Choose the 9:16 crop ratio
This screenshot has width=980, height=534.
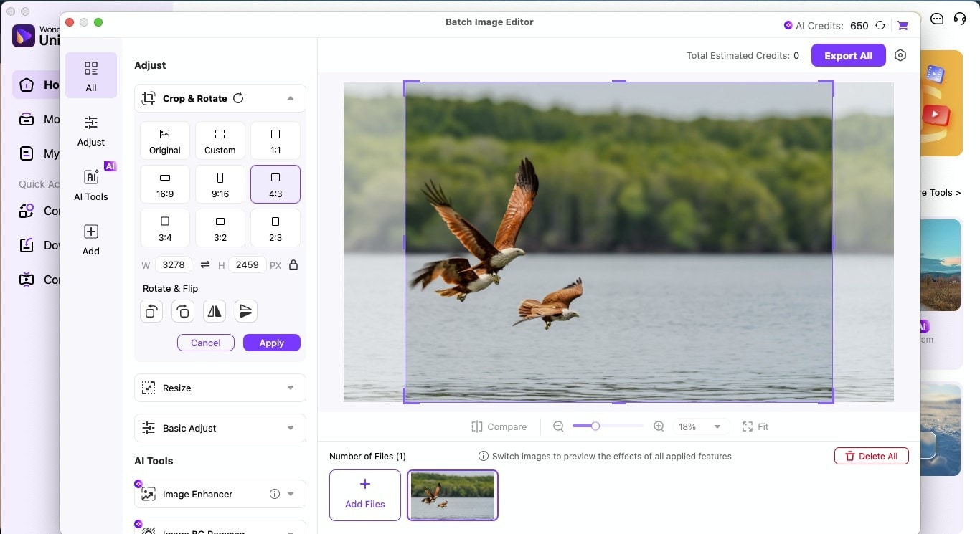(220, 184)
